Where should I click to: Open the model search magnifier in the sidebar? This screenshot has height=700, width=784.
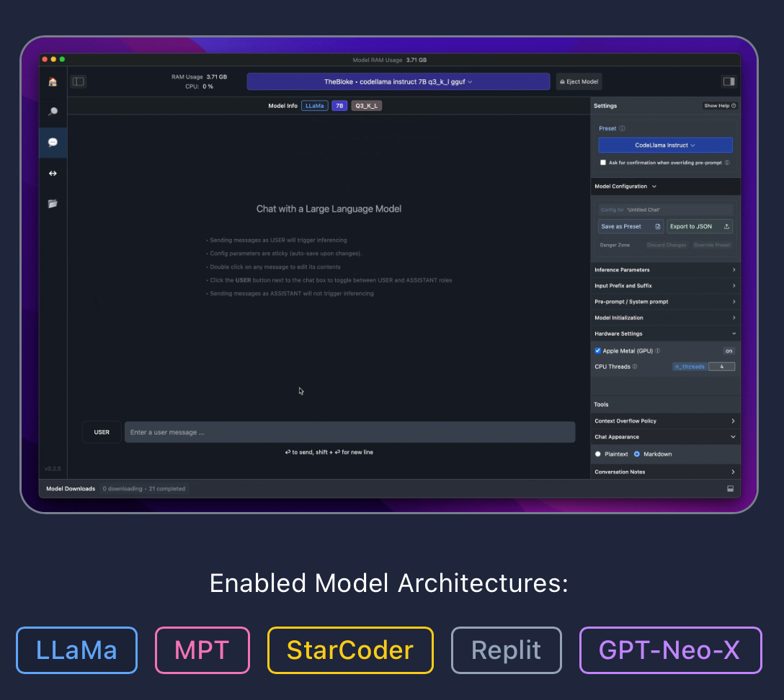coord(53,112)
